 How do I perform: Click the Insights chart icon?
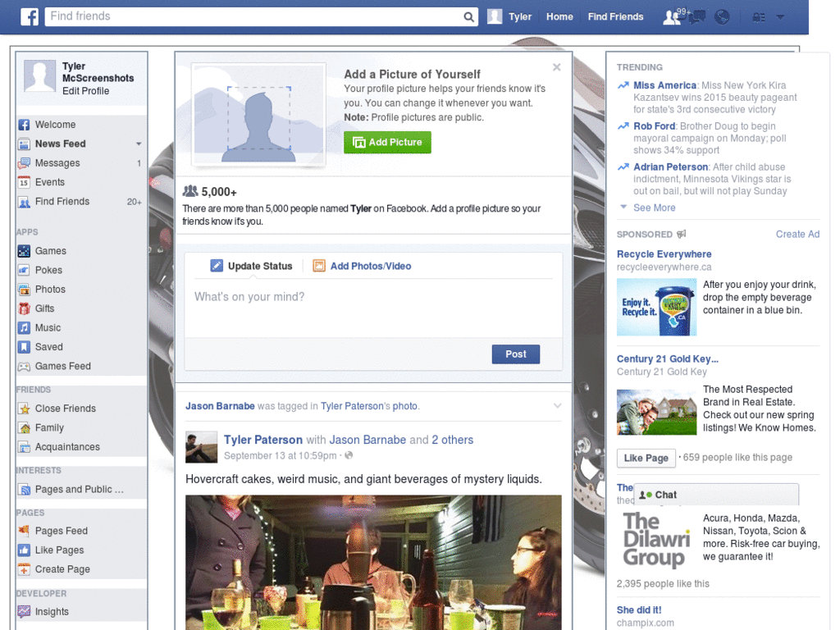(x=24, y=612)
